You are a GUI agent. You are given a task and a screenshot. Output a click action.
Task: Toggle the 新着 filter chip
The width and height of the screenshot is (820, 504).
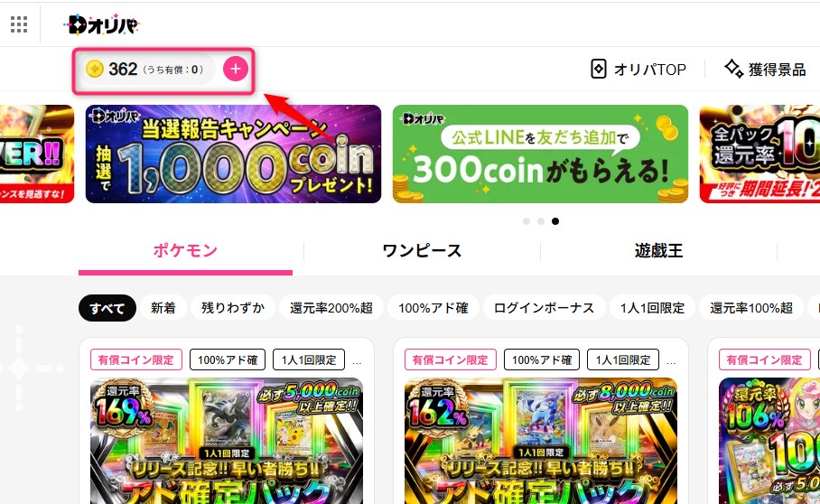coord(163,308)
